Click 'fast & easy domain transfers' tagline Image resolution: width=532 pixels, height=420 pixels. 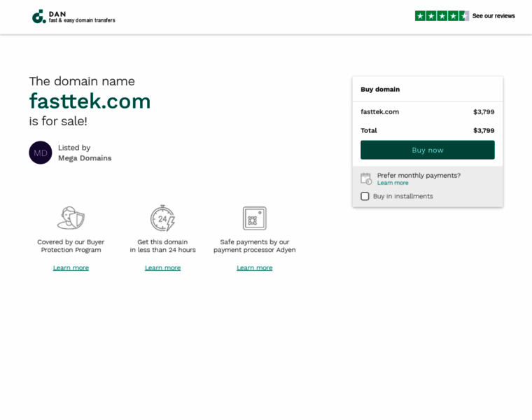point(82,20)
